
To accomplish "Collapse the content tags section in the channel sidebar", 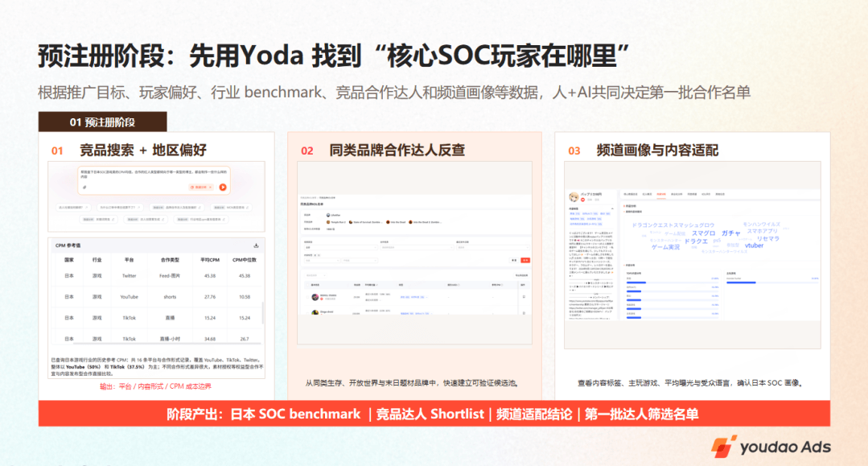I will click(611, 209).
